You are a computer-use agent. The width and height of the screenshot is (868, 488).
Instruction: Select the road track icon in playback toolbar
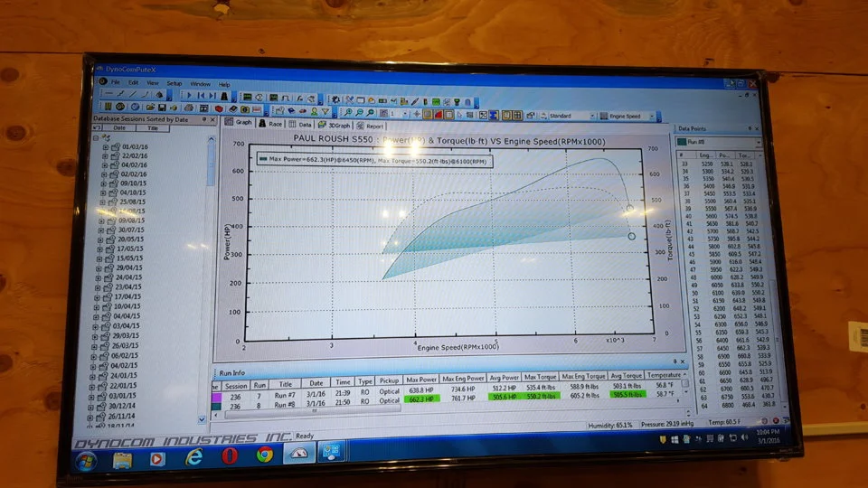coord(224,96)
